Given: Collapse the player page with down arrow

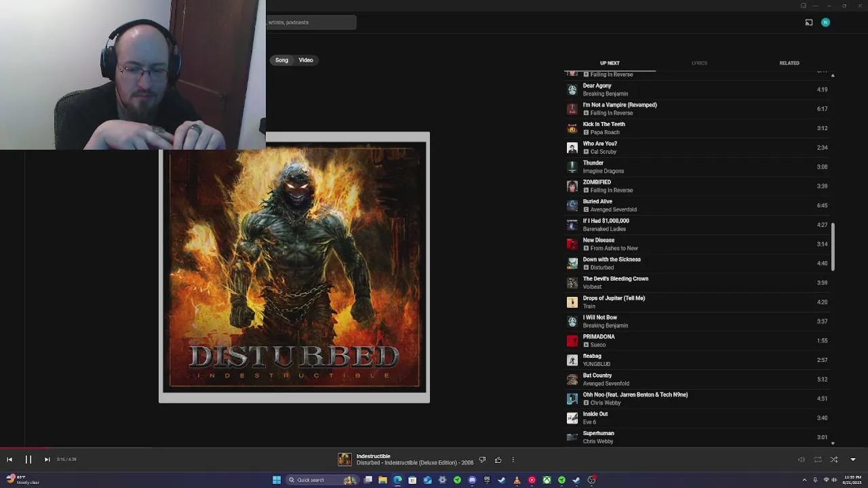Looking at the screenshot, I should click(x=853, y=460).
